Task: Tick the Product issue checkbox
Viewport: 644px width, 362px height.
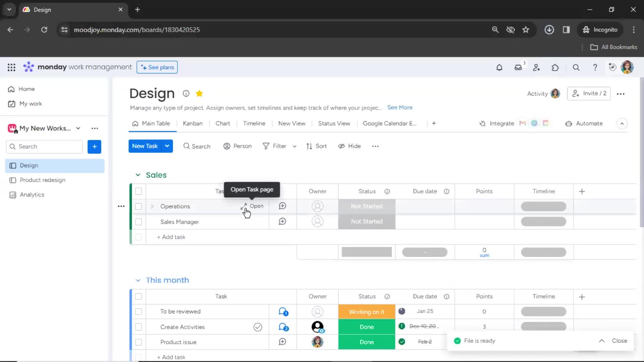Action: coord(139,342)
